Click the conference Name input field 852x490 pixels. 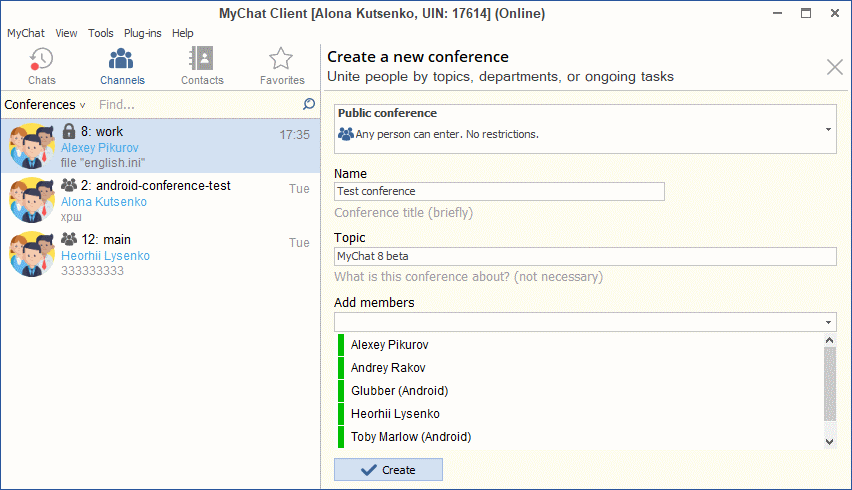pyautogui.click(x=499, y=191)
